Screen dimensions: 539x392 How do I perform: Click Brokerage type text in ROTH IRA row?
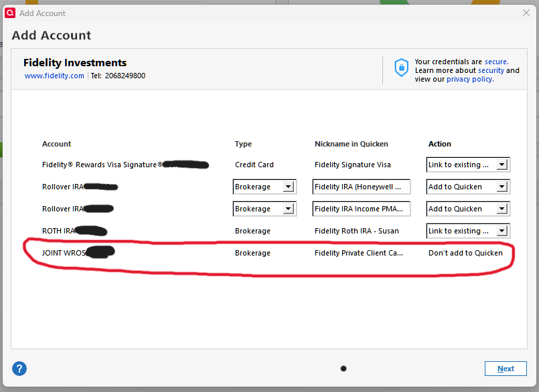252,231
